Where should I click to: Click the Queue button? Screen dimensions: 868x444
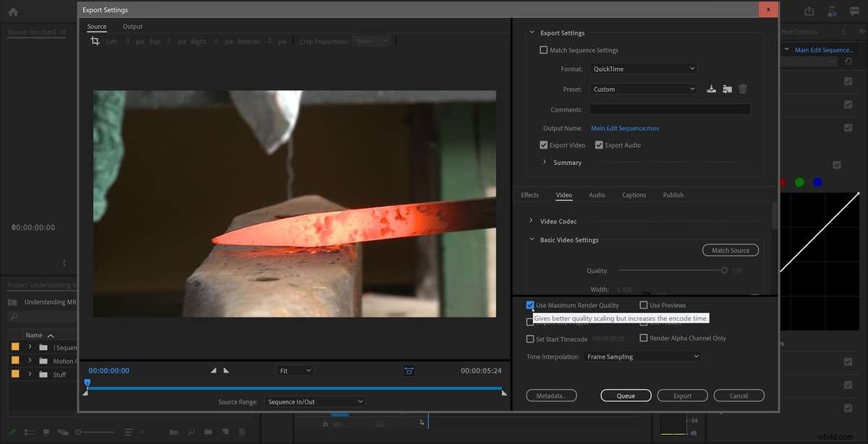[x=625, y=395]
